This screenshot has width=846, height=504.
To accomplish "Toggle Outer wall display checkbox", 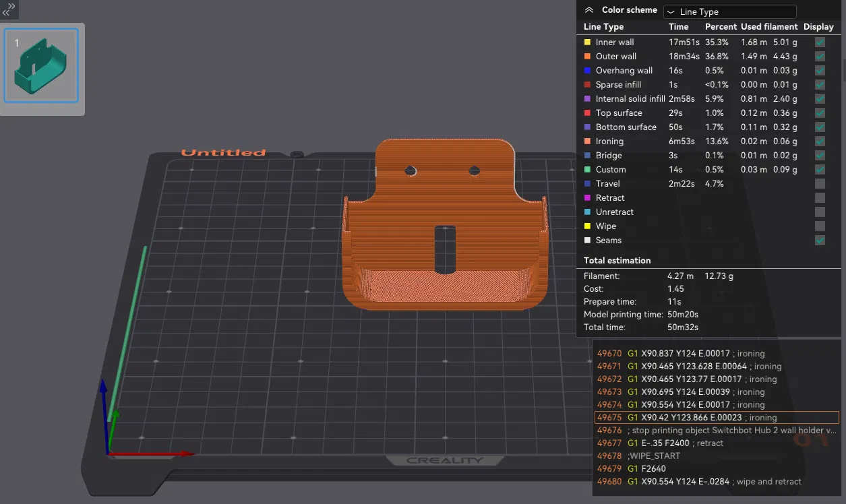I will click(820, 56).
